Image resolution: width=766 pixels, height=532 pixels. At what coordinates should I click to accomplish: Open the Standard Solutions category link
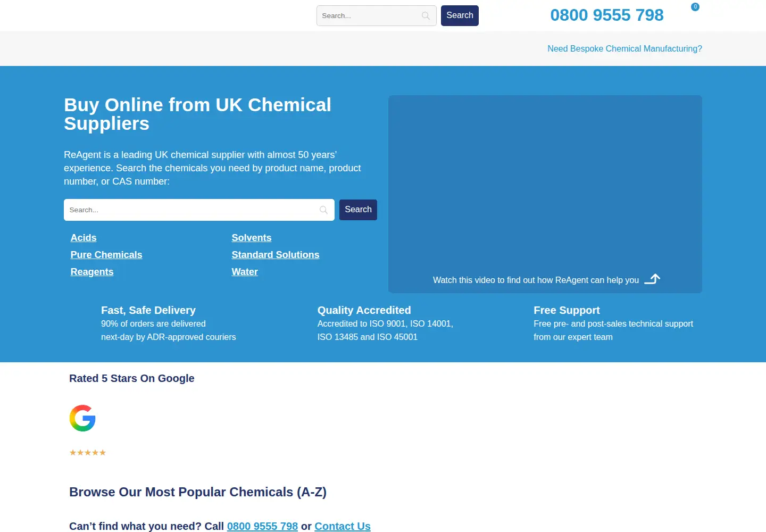276,255
